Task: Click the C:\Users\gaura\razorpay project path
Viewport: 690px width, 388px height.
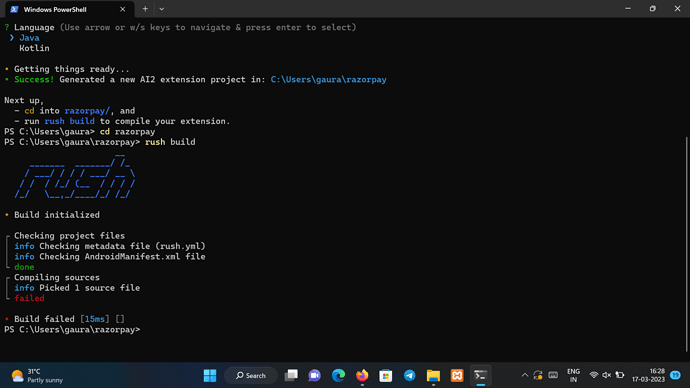Action: (328, 80)
